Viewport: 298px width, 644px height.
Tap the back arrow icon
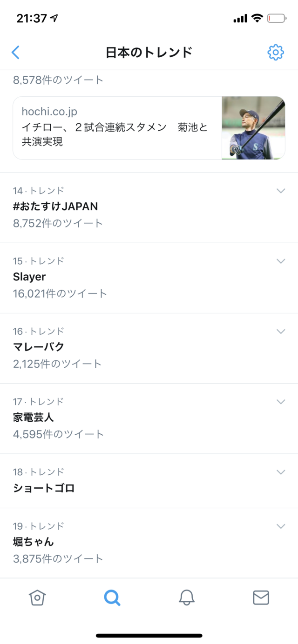[16, 52]
